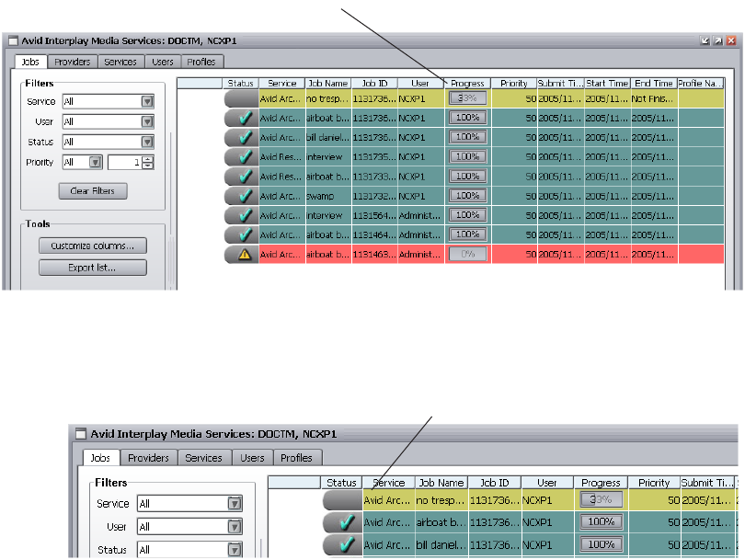Sort by Service column header in lower window
745x560 pixels.
tap(389, 483)
